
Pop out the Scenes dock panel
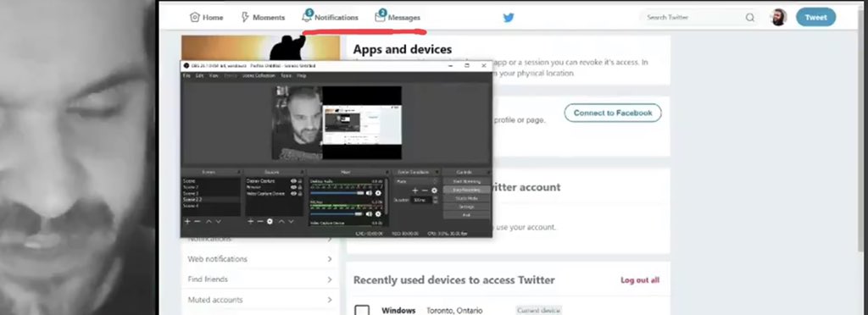pos(238,172)
